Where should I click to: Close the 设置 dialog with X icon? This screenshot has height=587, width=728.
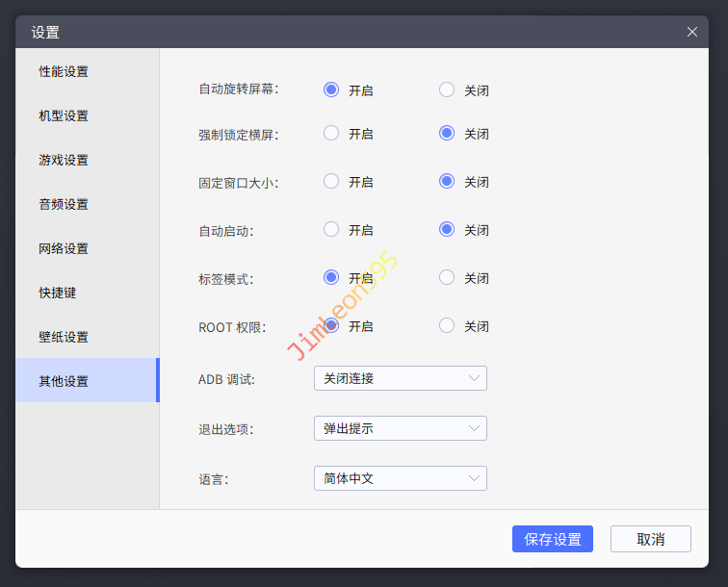point(691,32)
